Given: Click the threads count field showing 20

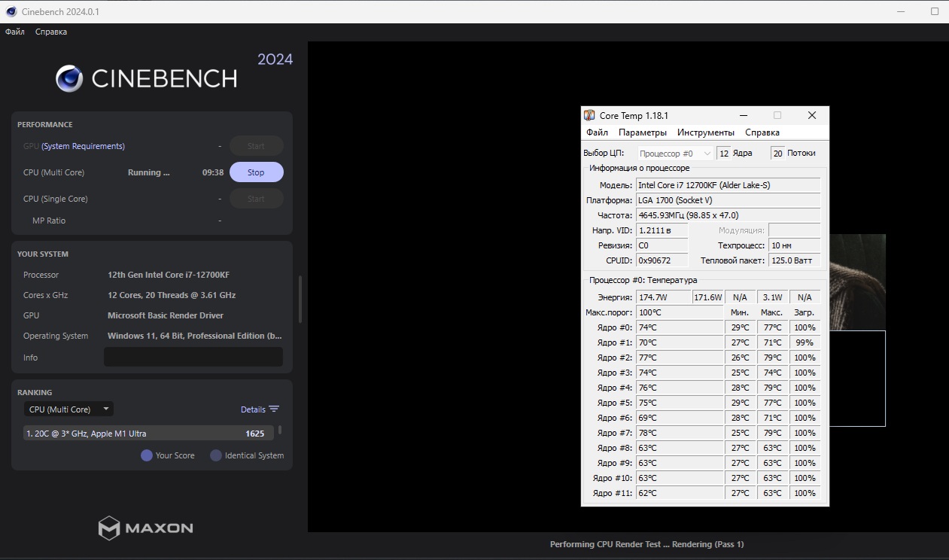Looking at the screenshot, I should coord(778,153).
